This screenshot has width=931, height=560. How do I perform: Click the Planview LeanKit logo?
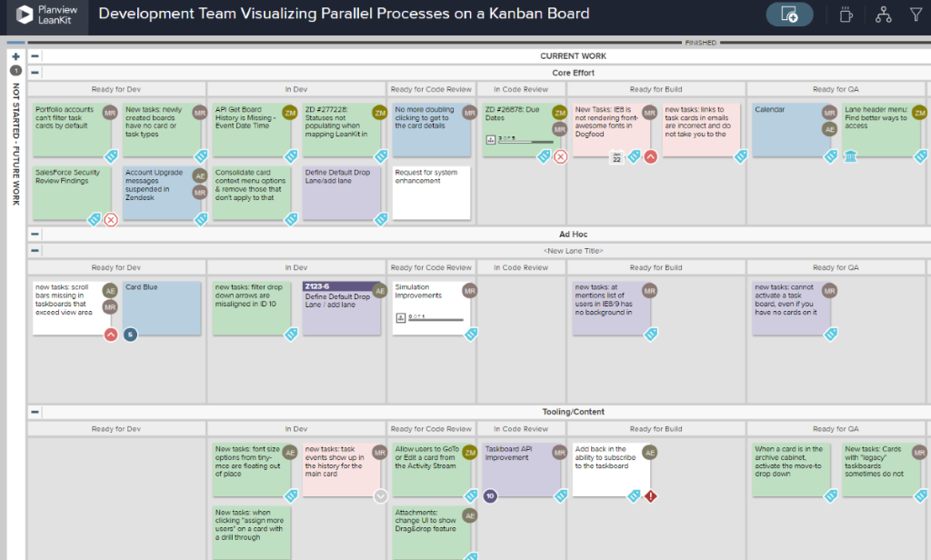coord(44,14)
